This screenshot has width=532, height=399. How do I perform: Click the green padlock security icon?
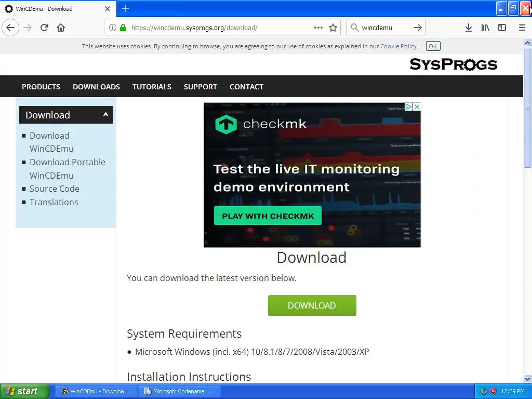(123, 28)
